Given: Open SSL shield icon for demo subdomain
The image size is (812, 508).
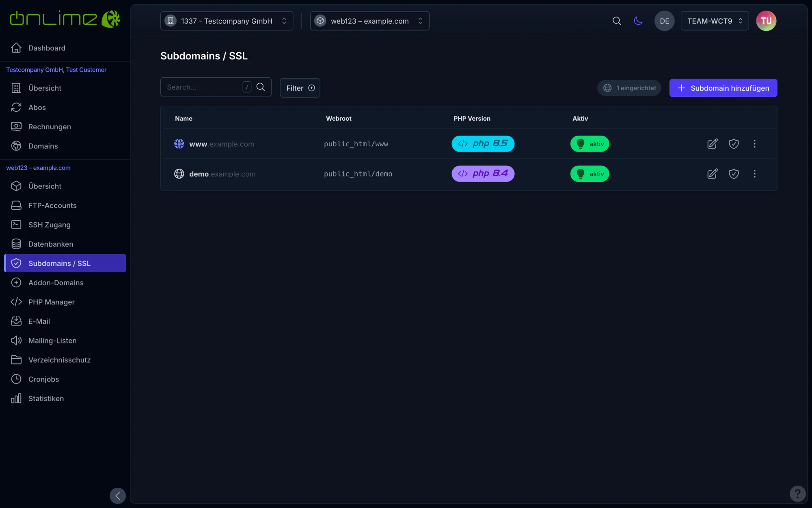Looking at the screenshot, I should pos(734,174).
